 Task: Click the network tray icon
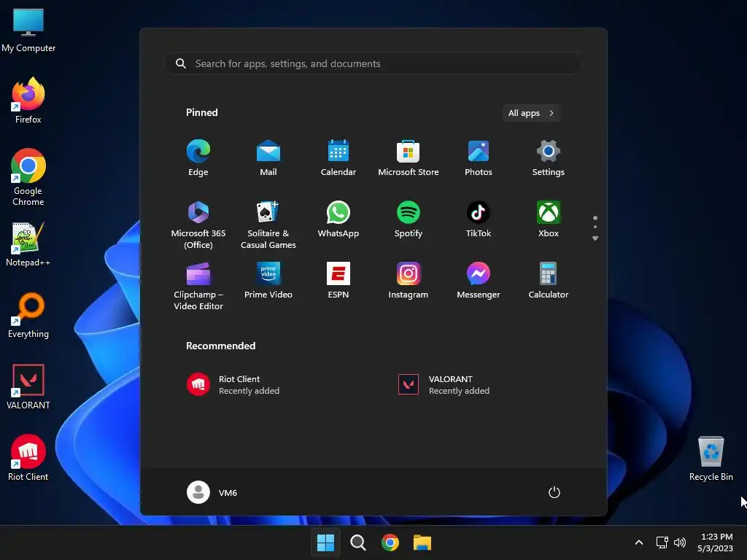(x=662, y=542)
